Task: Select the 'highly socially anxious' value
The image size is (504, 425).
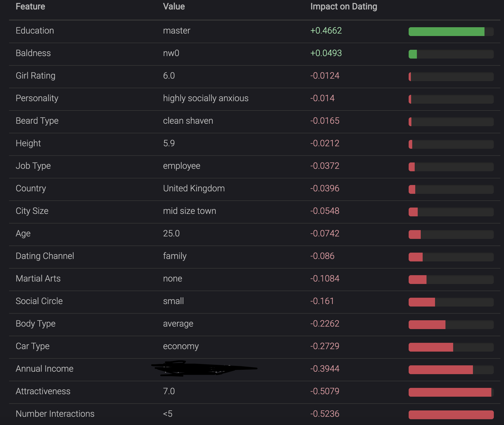Action: click(x=206, y=98)
